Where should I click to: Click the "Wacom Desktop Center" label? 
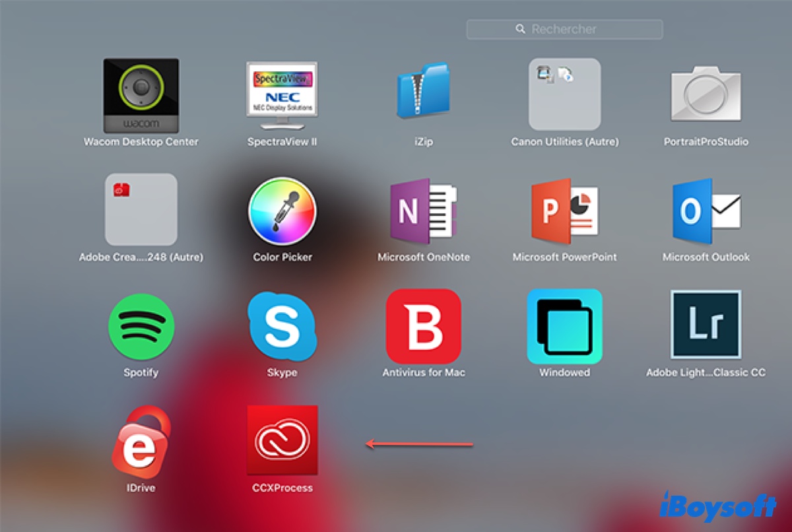(x=141, y=142)
